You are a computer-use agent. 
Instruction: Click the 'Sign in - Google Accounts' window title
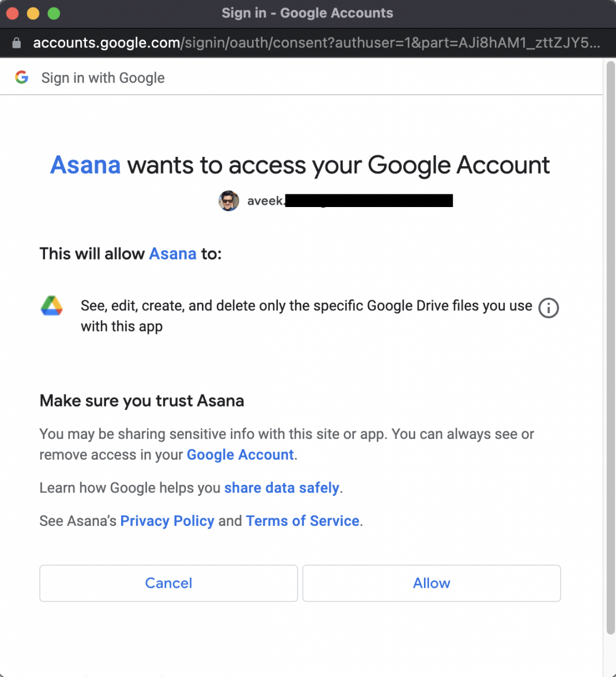coord(307,13)
